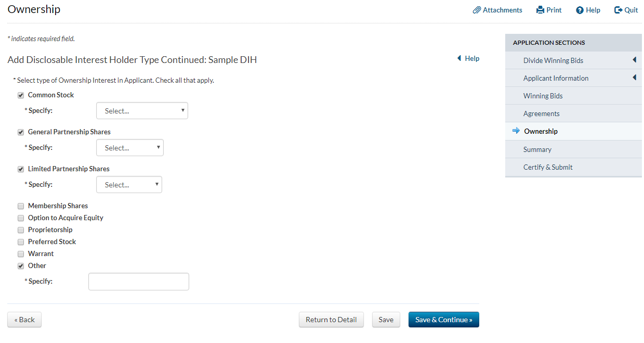
Task: Click the Quit exit icon
Action: pyautogui.click(x=618, y=10)
